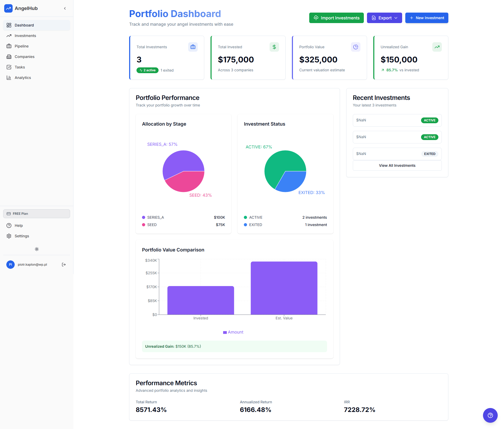Start importing with Import Investments
This screenshot has height=429, width=504.
336,18
